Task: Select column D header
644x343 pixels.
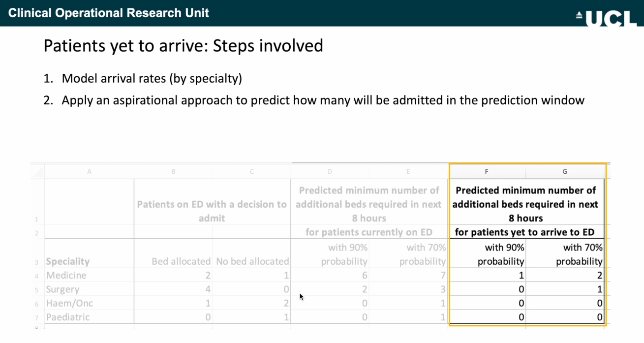Action: tap(330, 171)
